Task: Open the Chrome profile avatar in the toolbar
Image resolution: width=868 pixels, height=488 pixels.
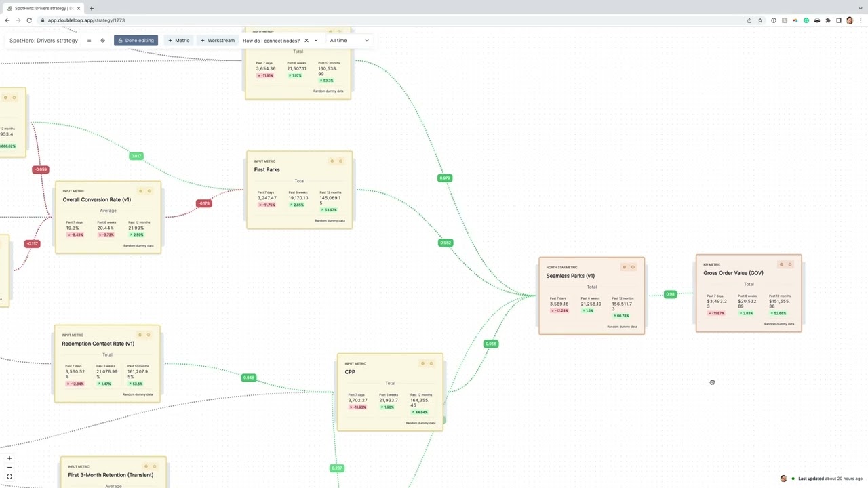Action: tap(850, 20)
